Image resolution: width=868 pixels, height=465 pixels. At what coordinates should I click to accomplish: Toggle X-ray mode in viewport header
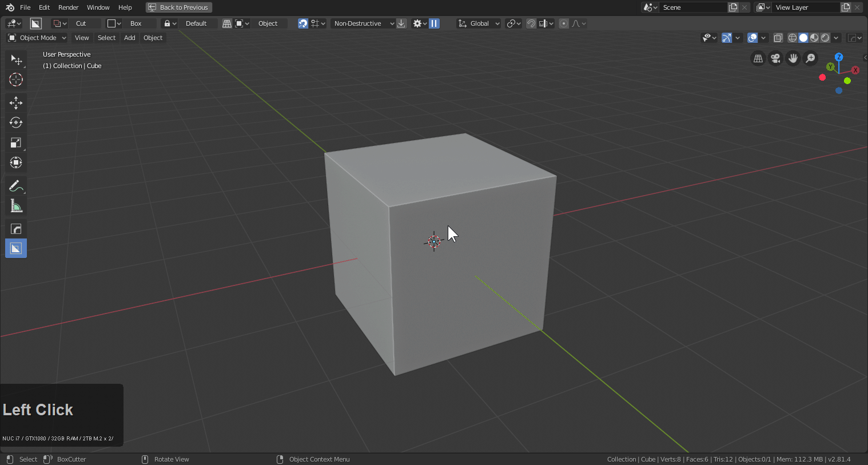[x=778, y=38]
